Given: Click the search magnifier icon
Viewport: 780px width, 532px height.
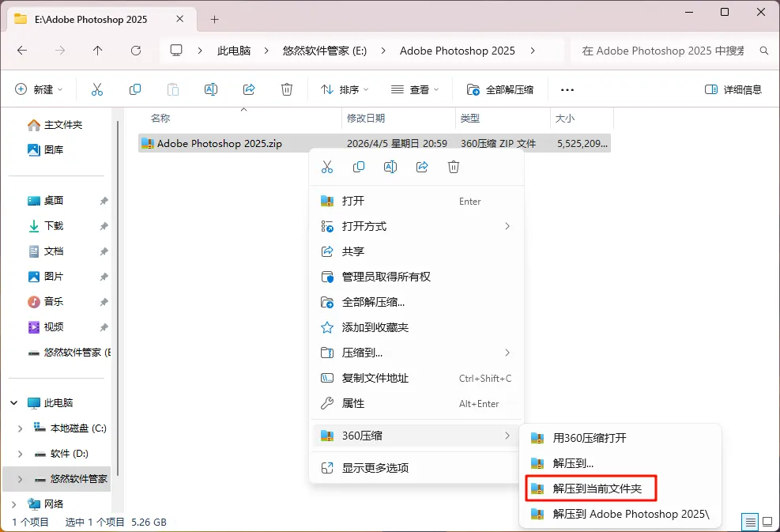Looking at the screenshot, I should [764, 51].
